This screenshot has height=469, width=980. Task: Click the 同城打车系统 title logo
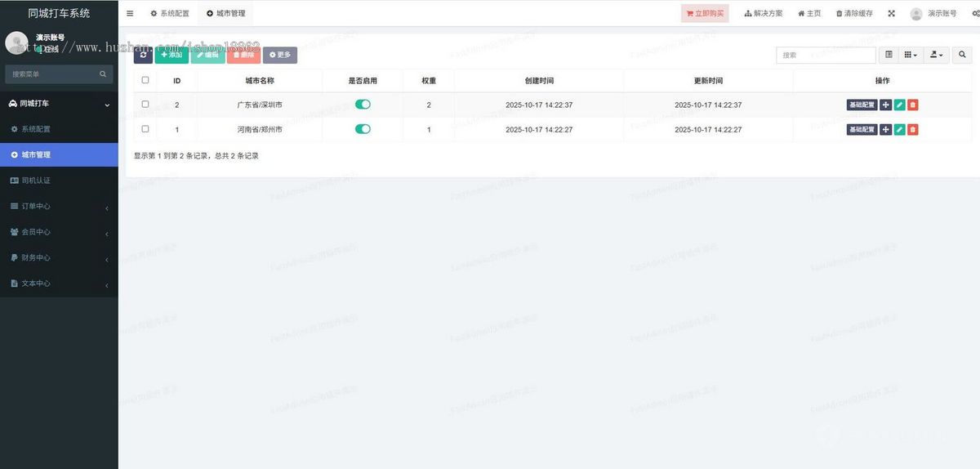59,13
